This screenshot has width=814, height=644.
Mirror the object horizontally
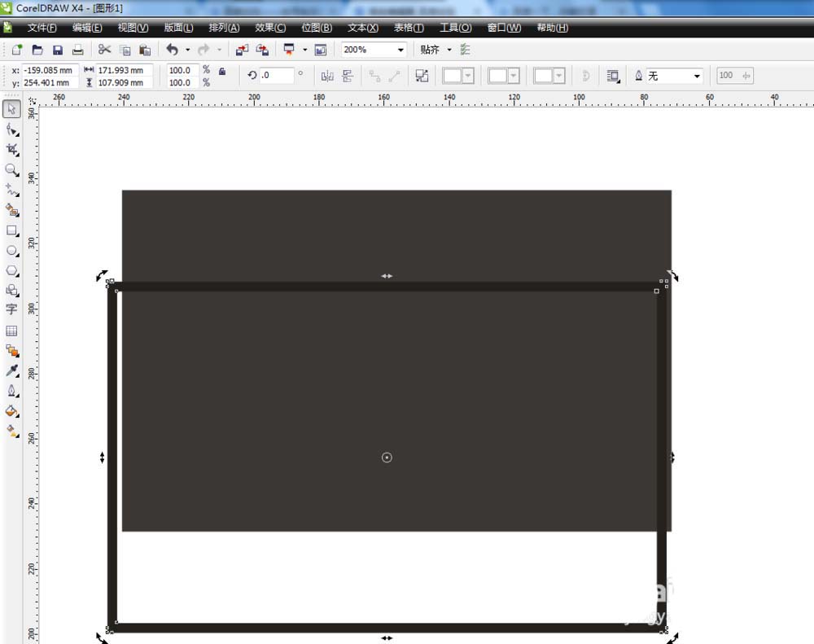(x=327, y=77)
